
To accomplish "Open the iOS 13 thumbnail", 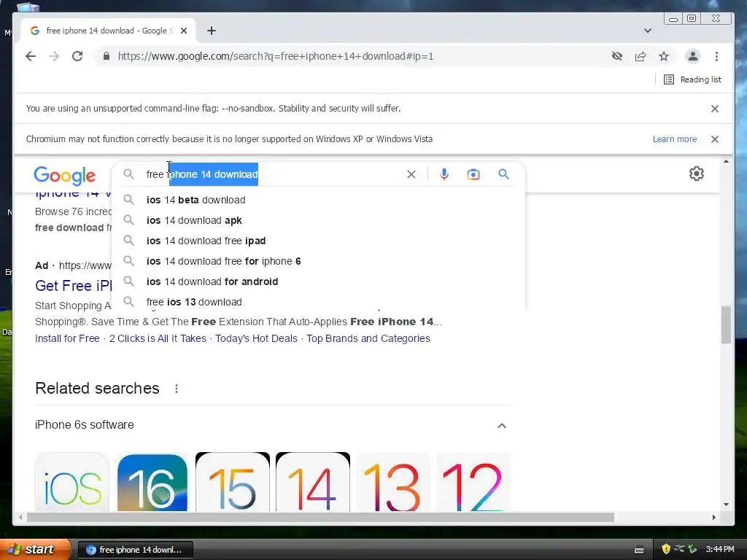I will pos(392,482).
